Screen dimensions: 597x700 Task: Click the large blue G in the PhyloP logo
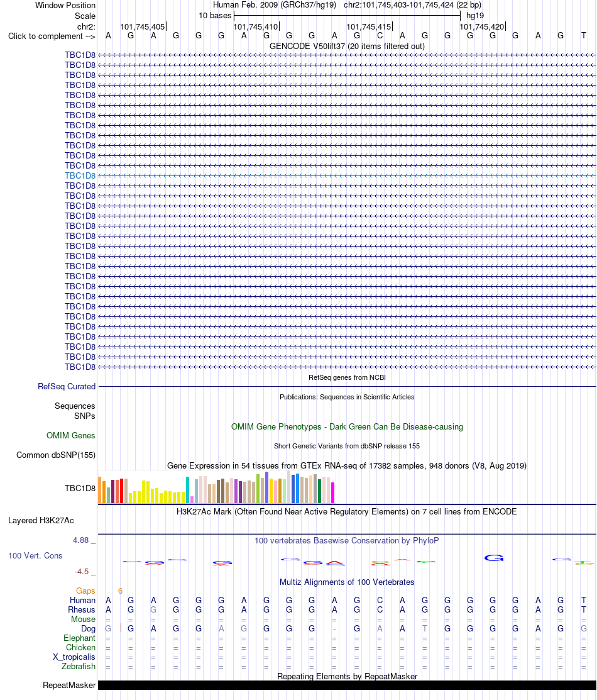494,558
